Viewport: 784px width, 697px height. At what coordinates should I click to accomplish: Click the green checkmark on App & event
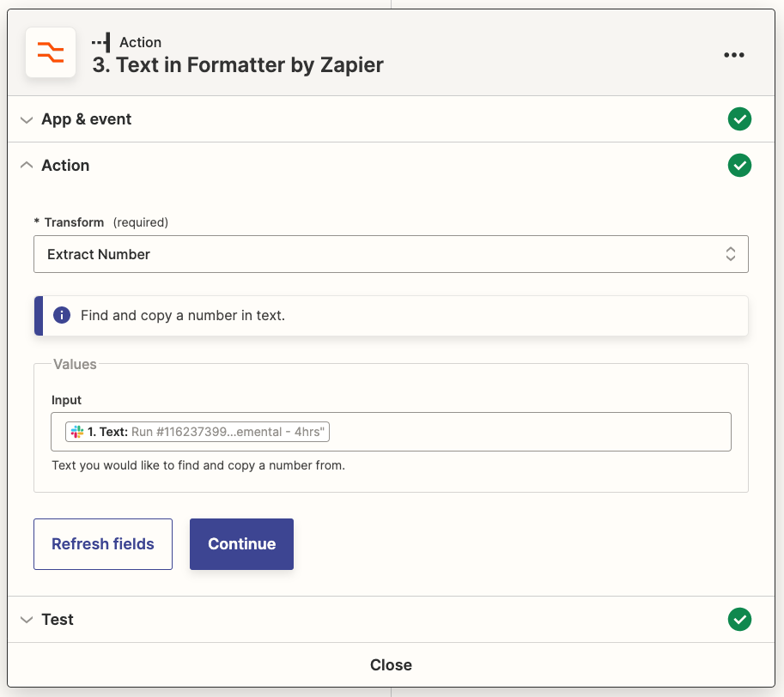(739, 118)
